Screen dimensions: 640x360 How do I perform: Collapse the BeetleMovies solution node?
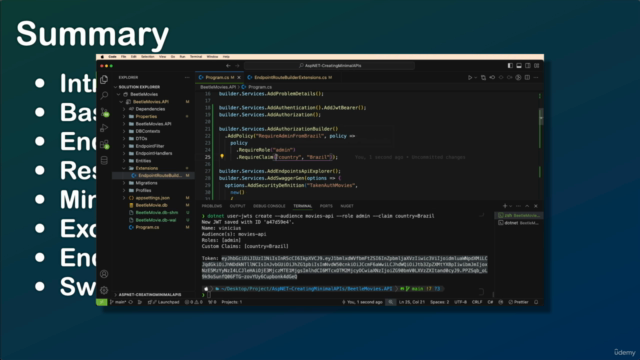coord(119,94)
